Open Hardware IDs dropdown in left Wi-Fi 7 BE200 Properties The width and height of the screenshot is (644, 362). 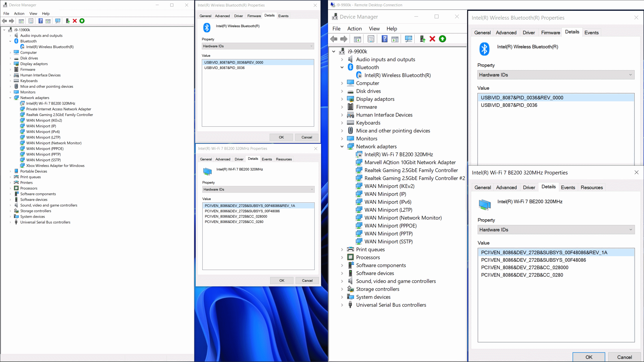click(x=258, y=189)
